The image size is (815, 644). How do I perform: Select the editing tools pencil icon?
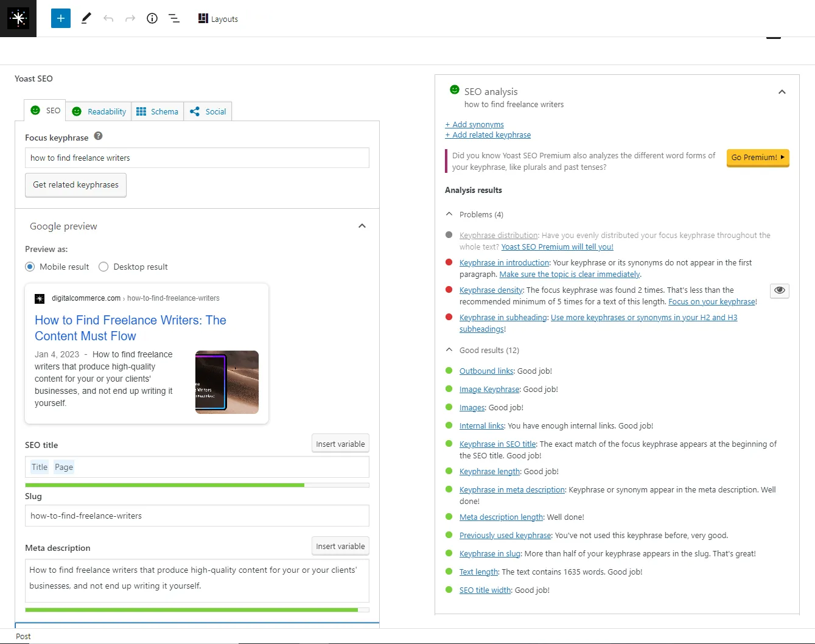click(x=85, y=18)
